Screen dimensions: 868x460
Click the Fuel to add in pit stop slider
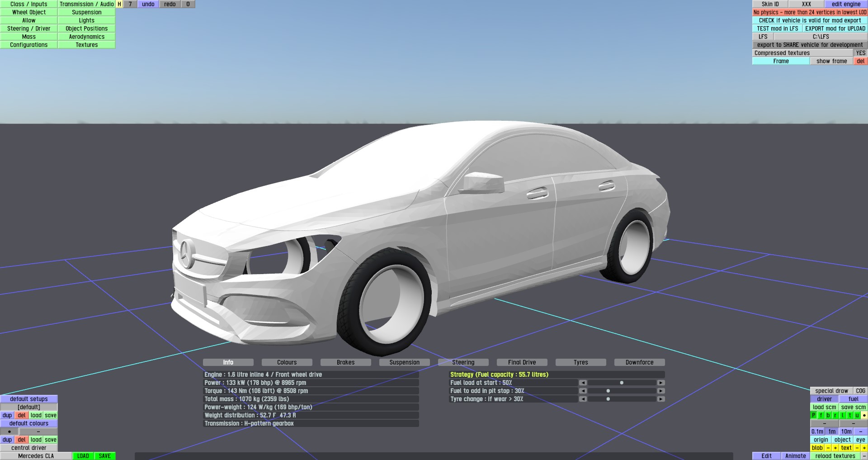tap(622, 391)
